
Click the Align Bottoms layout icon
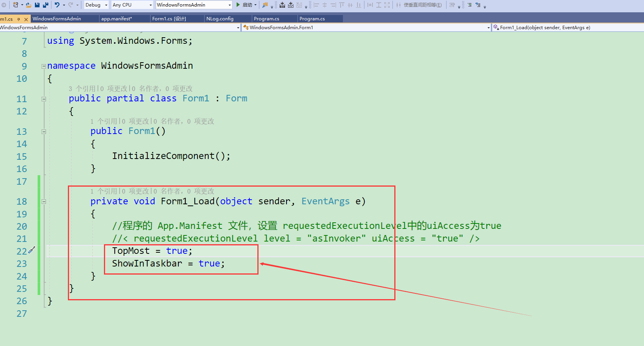(x=359, y=5)
